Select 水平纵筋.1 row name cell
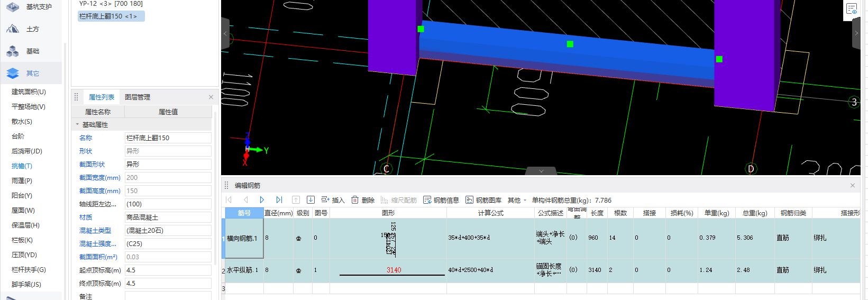This screenshot has height=300, width=868. tap(244, 270)
